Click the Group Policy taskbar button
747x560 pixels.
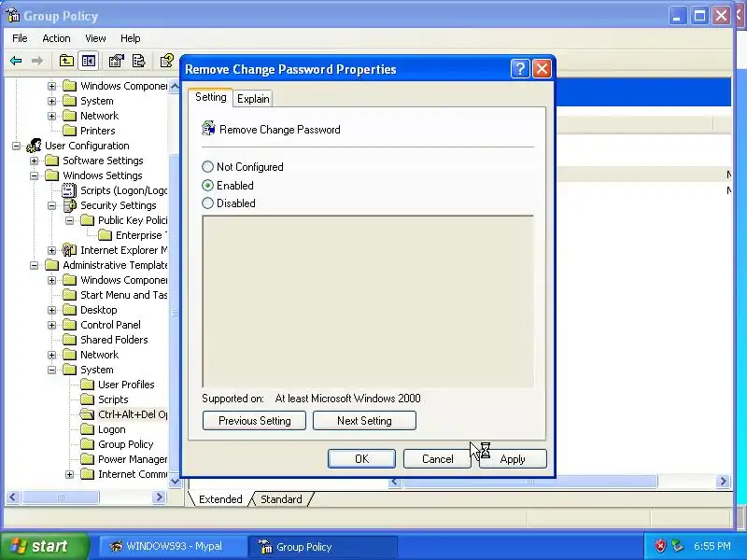(322, 546)
